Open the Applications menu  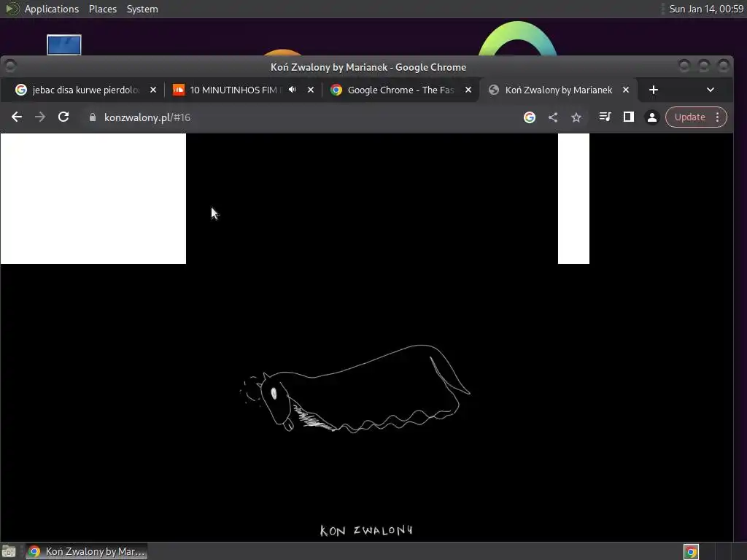pyautogui.click(x=52, y=9)
